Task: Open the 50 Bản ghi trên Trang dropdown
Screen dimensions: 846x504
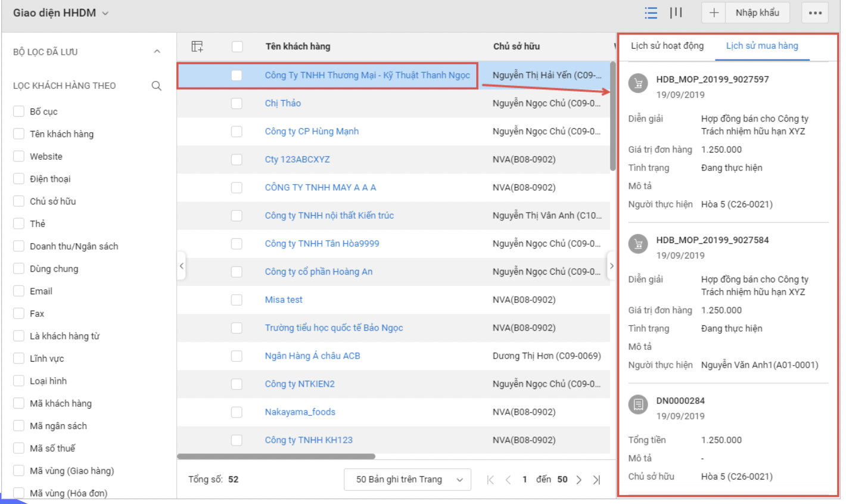Action: tap(408, 480)
